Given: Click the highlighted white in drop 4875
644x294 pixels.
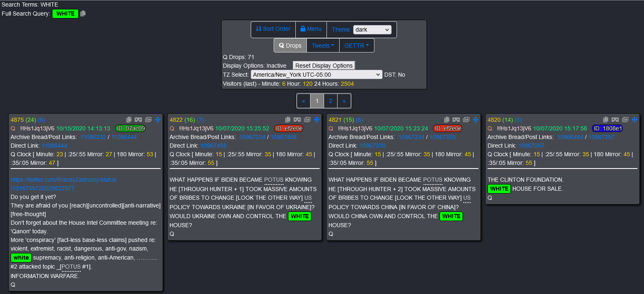Looking at the screenshot, I should (21, 258).
